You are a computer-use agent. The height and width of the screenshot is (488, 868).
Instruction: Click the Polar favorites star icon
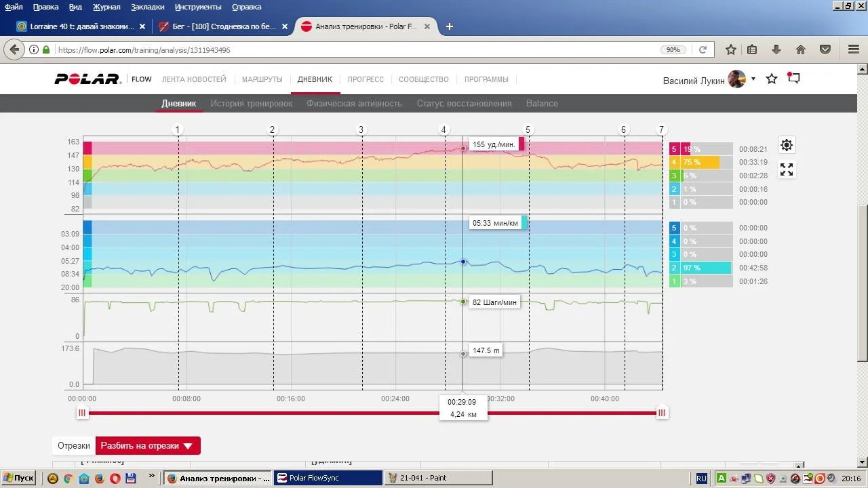772,79
